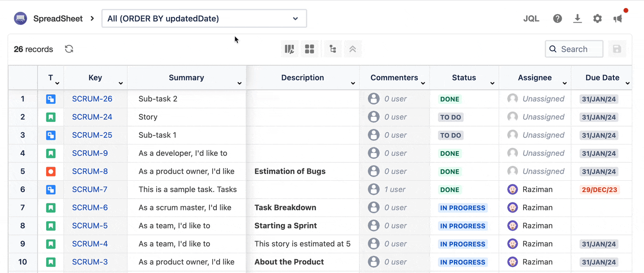This screenshot has width=644, height=273.
Task: Open the settings gear icon
Action: click(597, 19)
